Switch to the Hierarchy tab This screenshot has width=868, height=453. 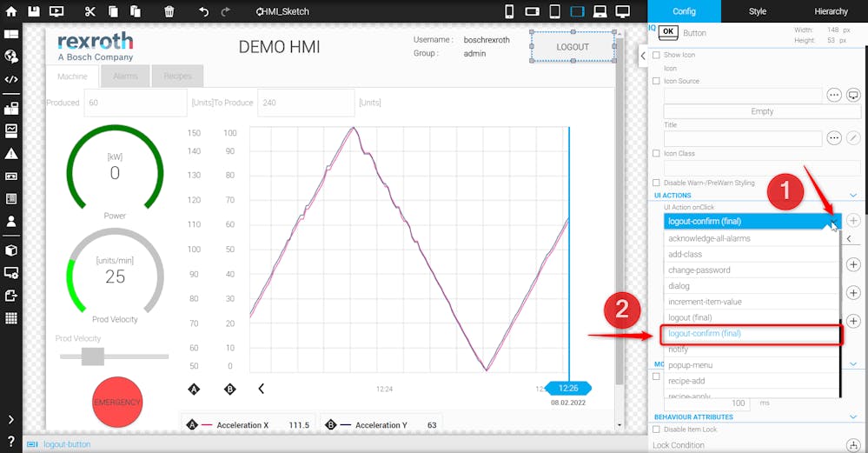tap(831, 11)
